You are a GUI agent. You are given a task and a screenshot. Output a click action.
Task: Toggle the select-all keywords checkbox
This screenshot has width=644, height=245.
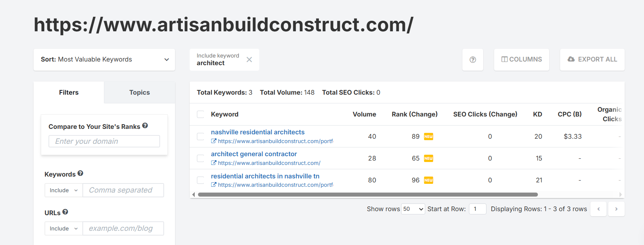point(201,114)
